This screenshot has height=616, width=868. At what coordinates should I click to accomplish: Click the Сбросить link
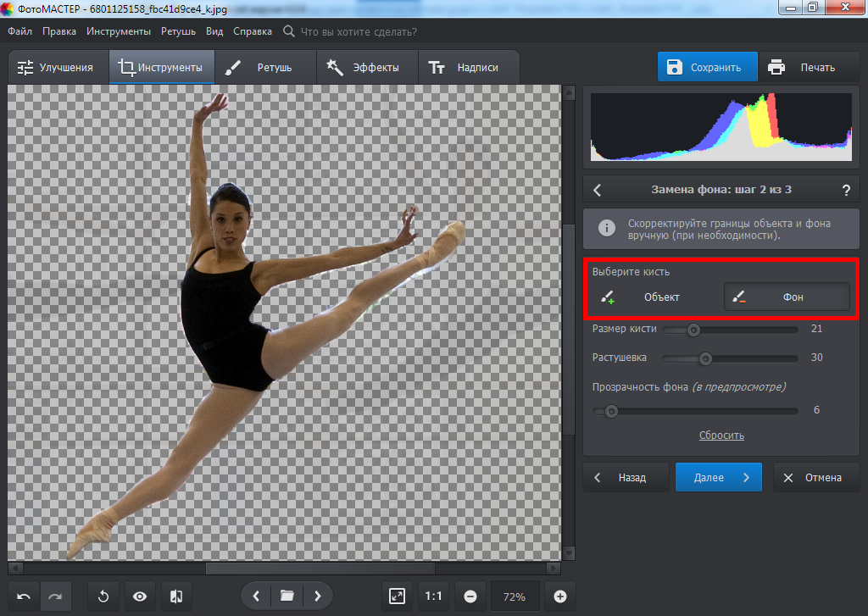pos(721,436)
